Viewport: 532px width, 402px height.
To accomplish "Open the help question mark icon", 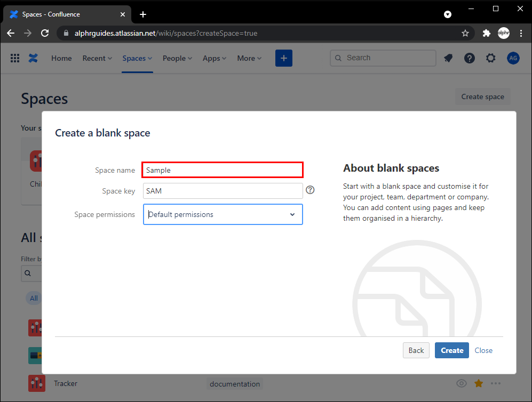I will [470, 58].
